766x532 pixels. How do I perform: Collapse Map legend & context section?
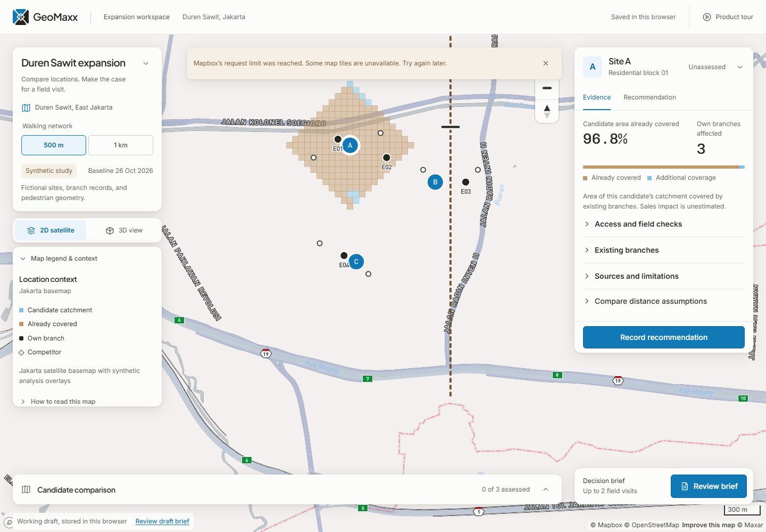tap(59, 259)
